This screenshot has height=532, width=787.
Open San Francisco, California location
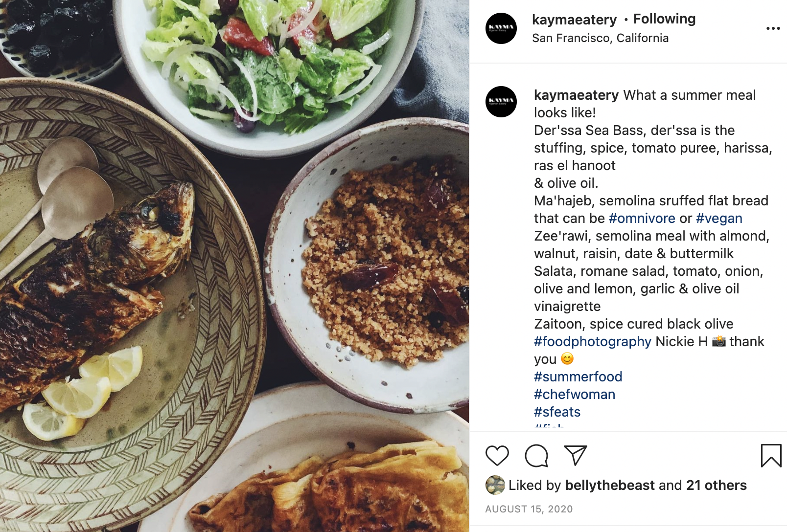coord(600,38)
